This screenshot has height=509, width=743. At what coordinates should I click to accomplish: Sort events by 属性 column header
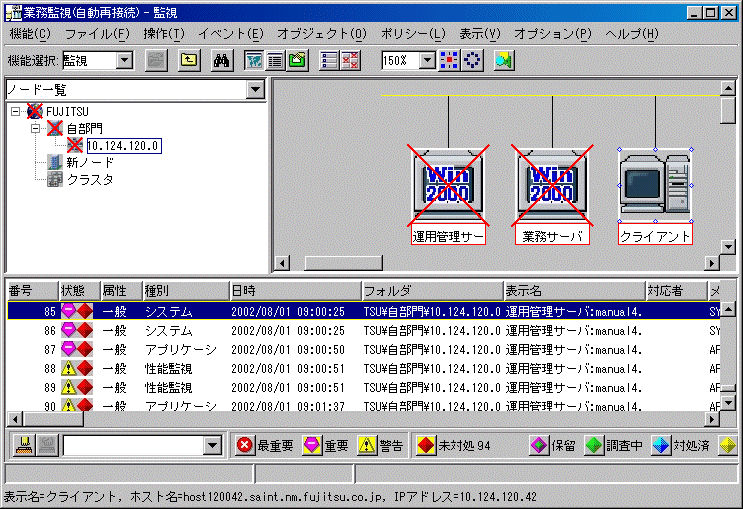pyautogui.click(x=121, y=291)
